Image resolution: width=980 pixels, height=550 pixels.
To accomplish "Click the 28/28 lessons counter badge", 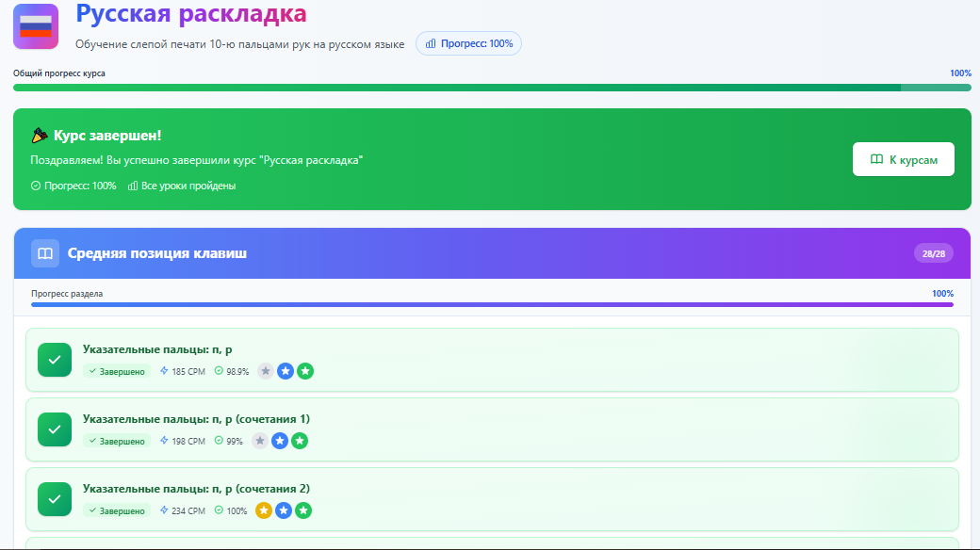I will coord(933,253).
